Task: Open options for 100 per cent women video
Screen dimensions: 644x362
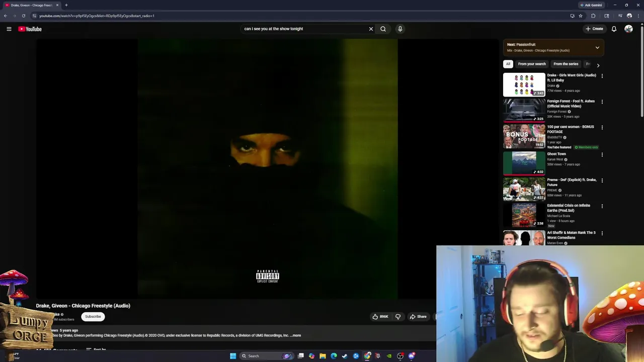Action: click(602, 127)
